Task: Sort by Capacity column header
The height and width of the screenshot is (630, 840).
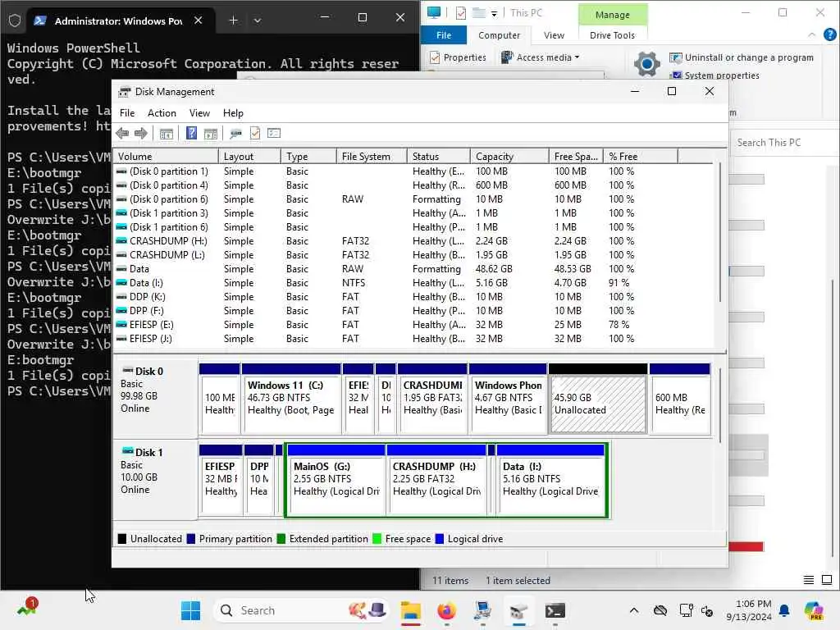Action: [x=509, y=157]
